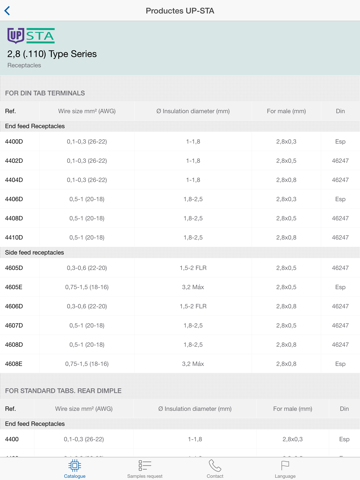Click Wire size column header in DIN table

tap(87, 111)
